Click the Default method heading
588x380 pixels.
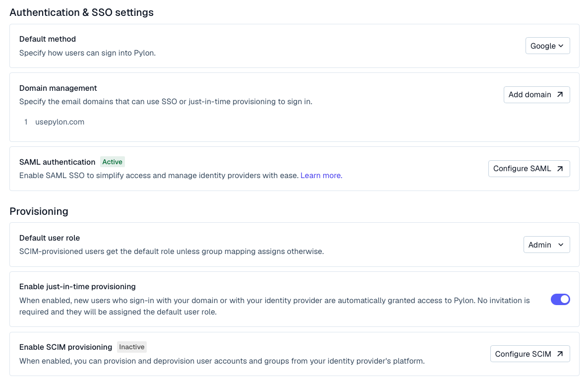[x=48, y=39]
